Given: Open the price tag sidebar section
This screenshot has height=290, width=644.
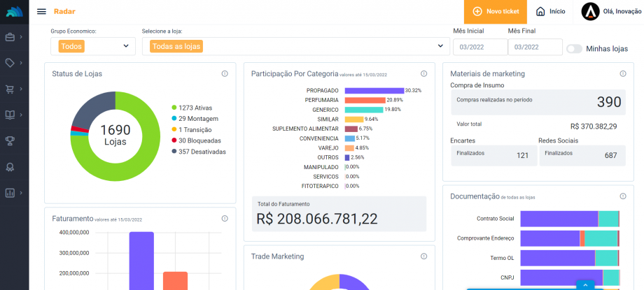Looking at the screenshot, I should [10, 63].
